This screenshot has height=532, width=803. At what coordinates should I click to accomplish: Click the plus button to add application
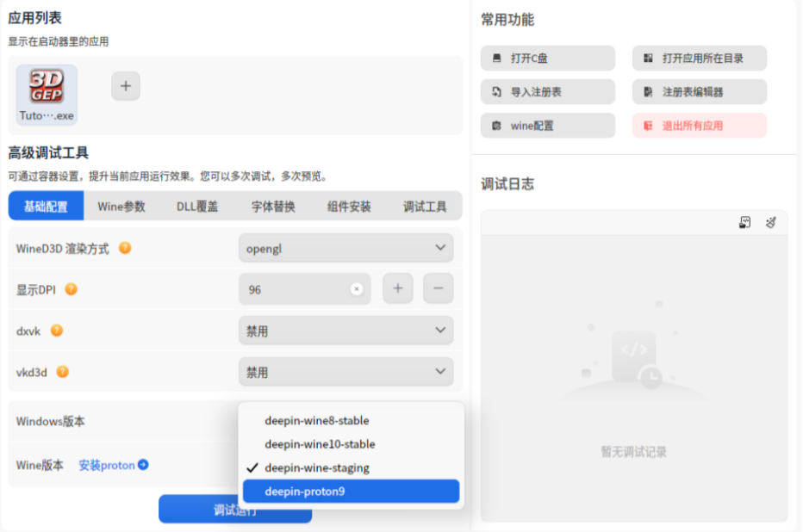126,86
